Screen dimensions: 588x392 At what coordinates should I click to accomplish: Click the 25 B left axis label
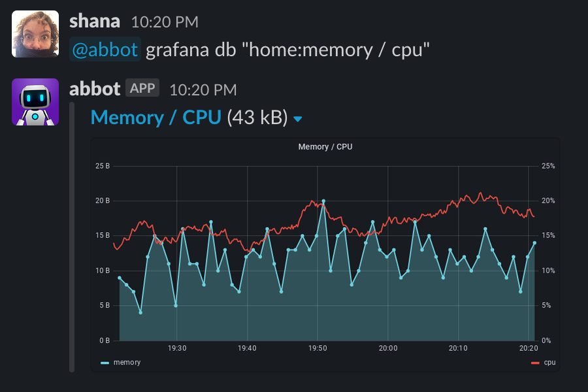coord(103,166)
